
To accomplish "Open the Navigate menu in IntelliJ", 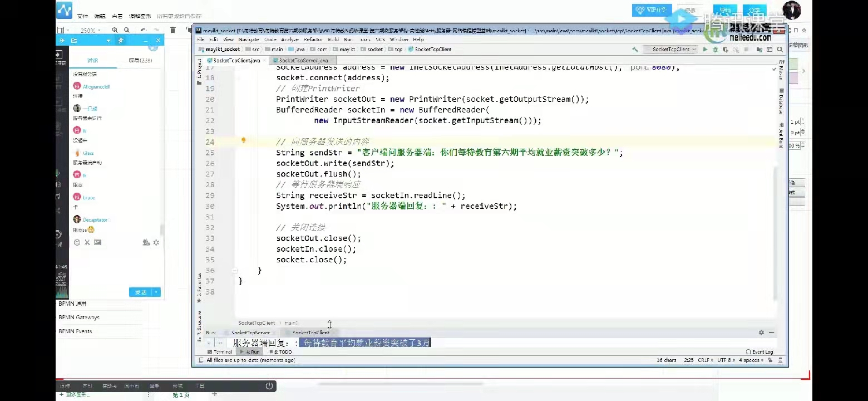I will [x=249, y=40].
